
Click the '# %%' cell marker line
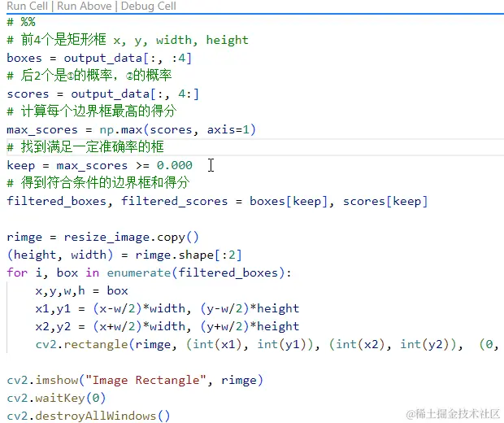[x=21, y=22]
